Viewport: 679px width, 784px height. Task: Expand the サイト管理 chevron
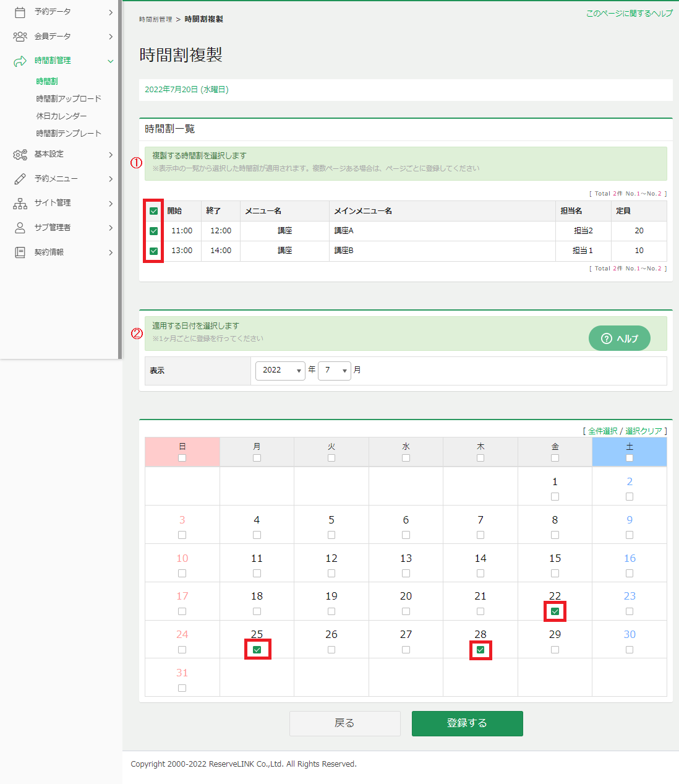(x=111, y=204)
